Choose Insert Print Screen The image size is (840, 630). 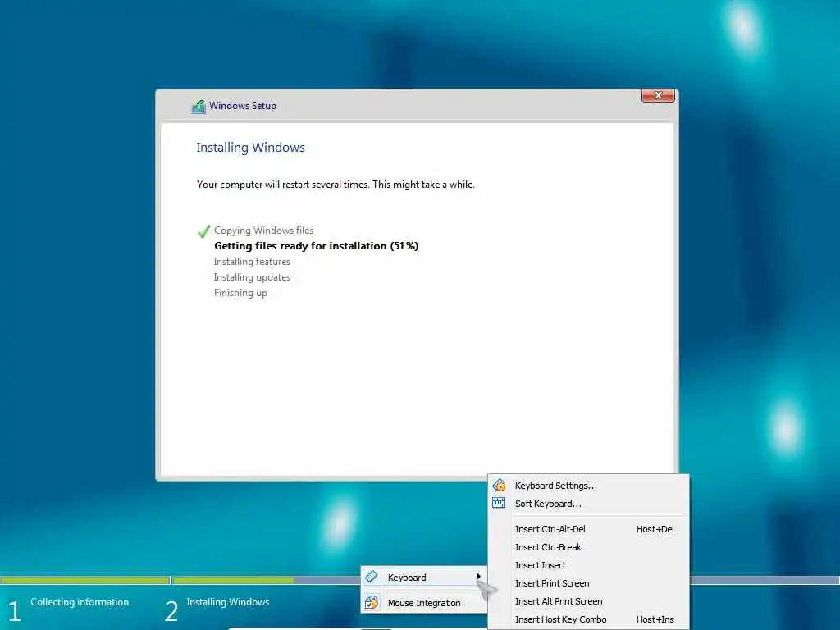pyautogui.click(x=588, y=583)
